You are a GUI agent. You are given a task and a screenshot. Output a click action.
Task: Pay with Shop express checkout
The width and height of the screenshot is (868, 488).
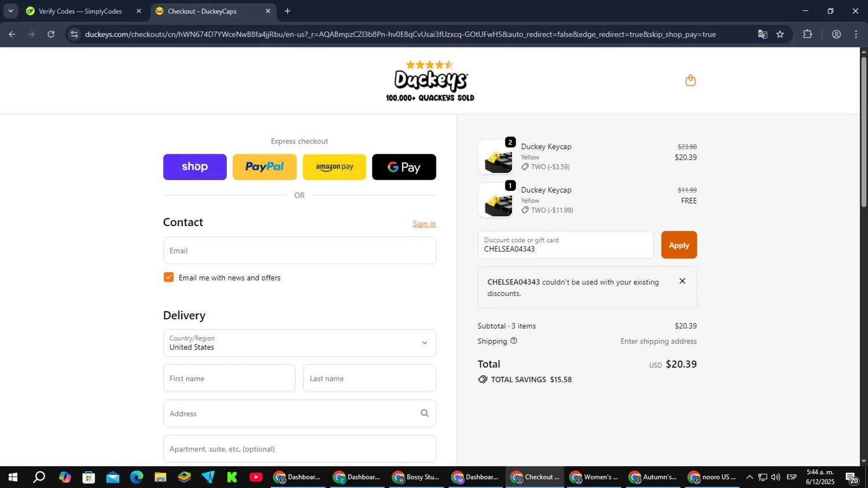[195, 167]
